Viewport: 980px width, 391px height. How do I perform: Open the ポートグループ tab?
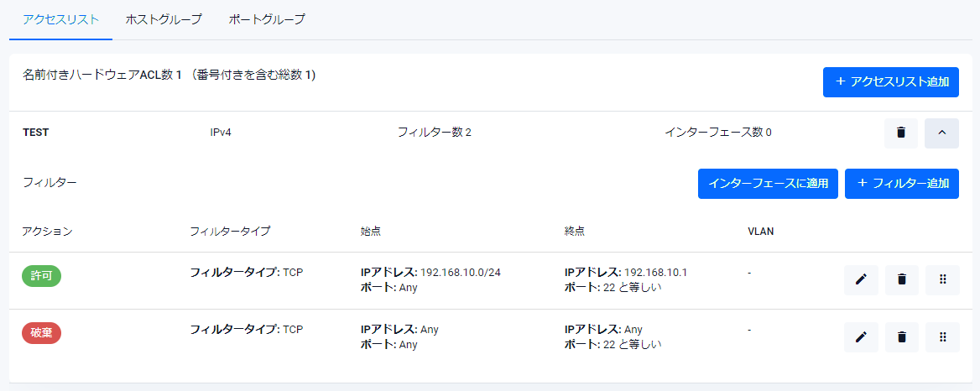[x=267, y=19]
